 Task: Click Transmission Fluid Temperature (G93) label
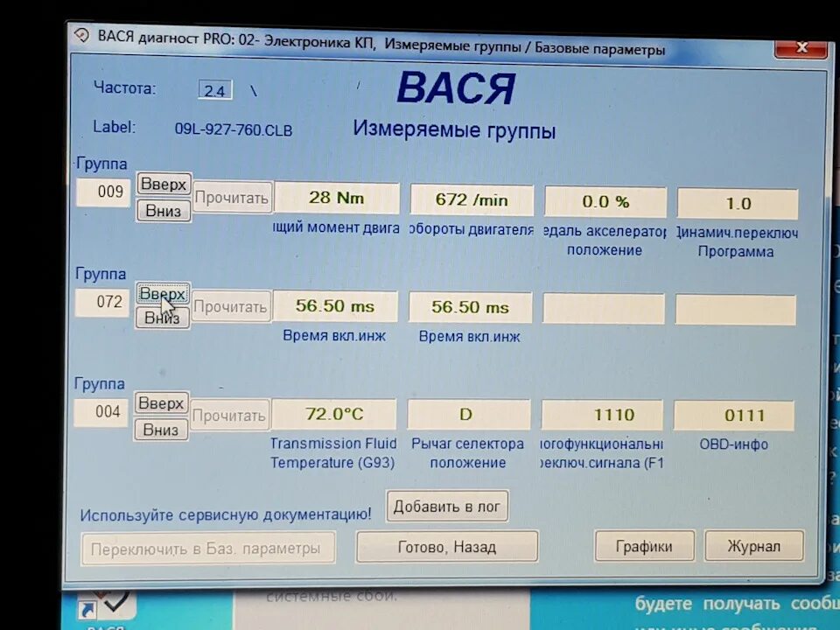coord(333,453)
